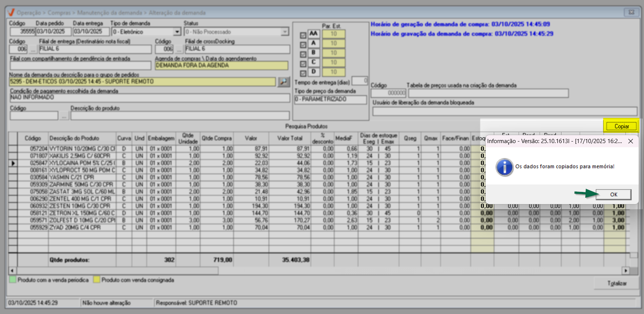The height and width of the screenshot is (314, 644).
Task: Click the yellow consigned sale legend swatch
Action: click(x=97, y=280)
